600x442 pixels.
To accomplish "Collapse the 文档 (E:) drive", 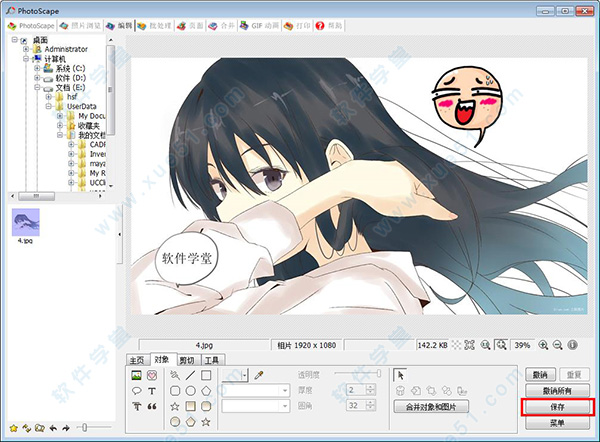I will tap(37, 87).
